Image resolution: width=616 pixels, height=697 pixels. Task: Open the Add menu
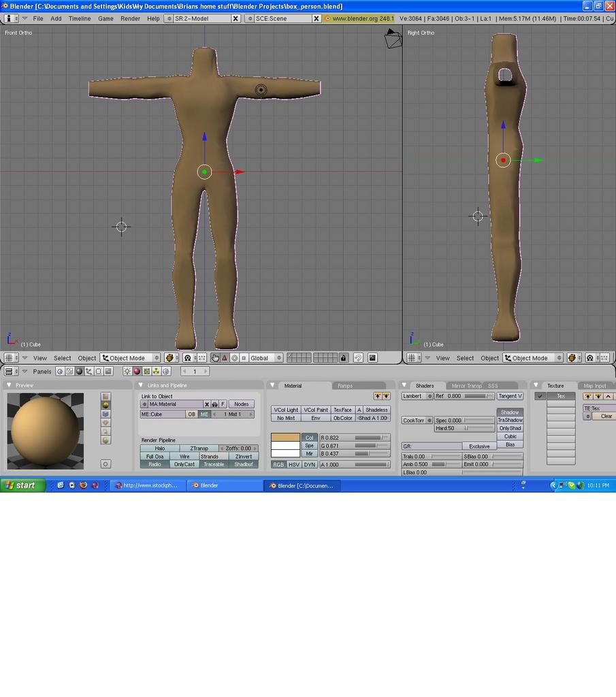click(x=56, y=18)
